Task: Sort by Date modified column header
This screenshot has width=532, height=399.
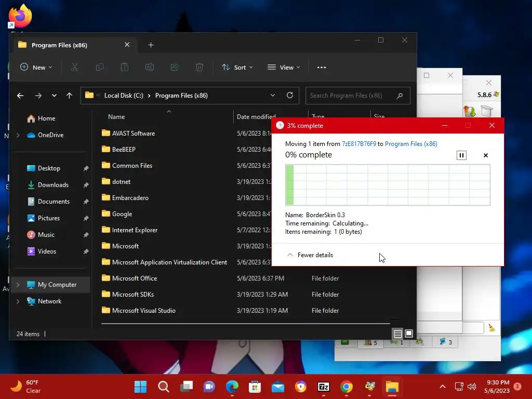Action: [x=256, y=117]
